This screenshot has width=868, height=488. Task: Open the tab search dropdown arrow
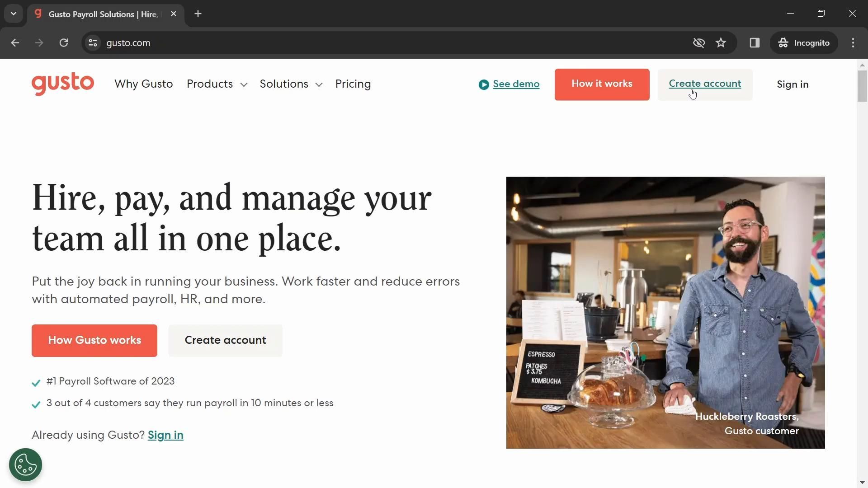pyautogui.click(x=14, y=14)
